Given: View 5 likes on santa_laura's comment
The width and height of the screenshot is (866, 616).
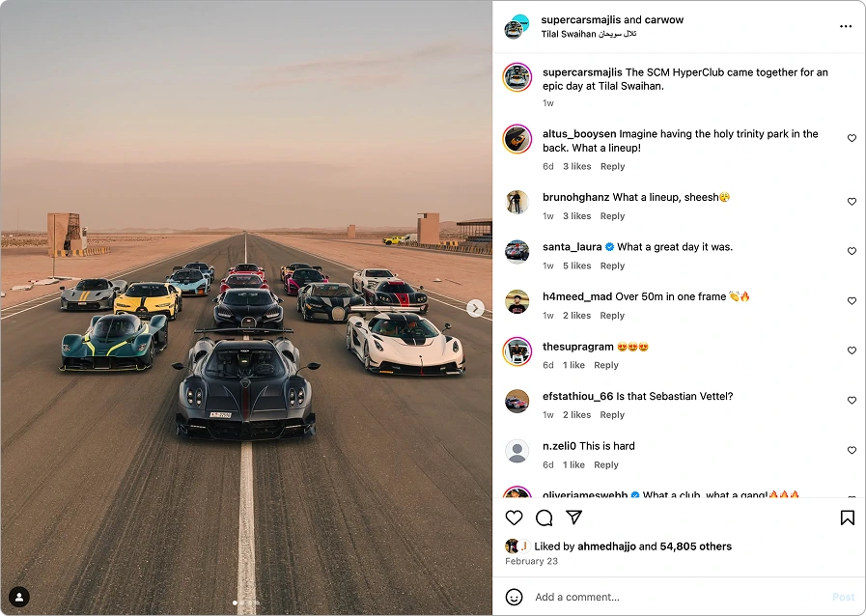Looking at the screenshot, I should (577, 266).
